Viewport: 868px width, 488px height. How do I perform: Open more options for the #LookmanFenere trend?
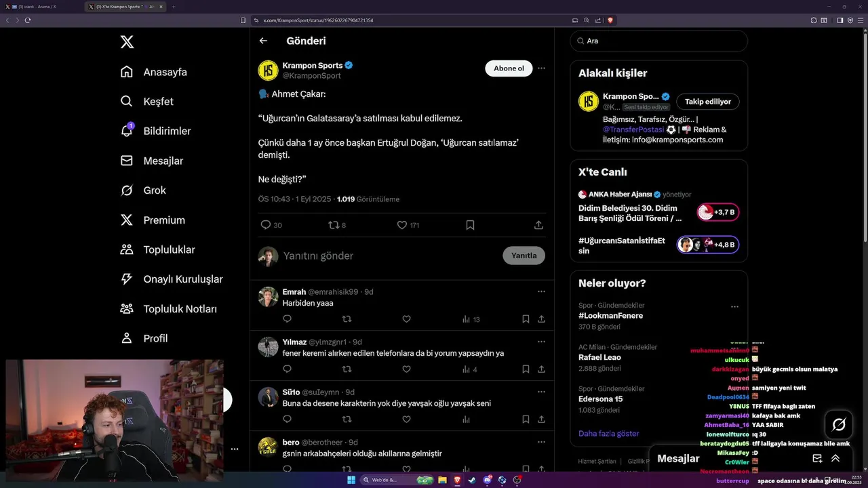coord(734,306)
